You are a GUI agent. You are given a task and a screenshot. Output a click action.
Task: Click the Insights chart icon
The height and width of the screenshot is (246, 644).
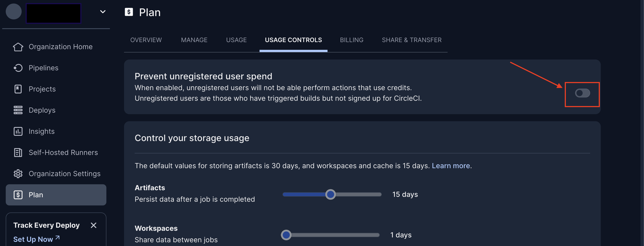click(x=18, y=131)
